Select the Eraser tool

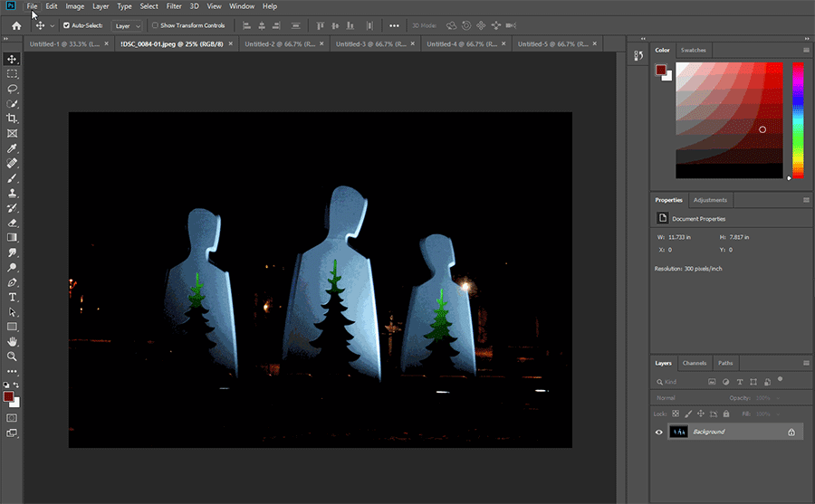click(x=12, y=223)
